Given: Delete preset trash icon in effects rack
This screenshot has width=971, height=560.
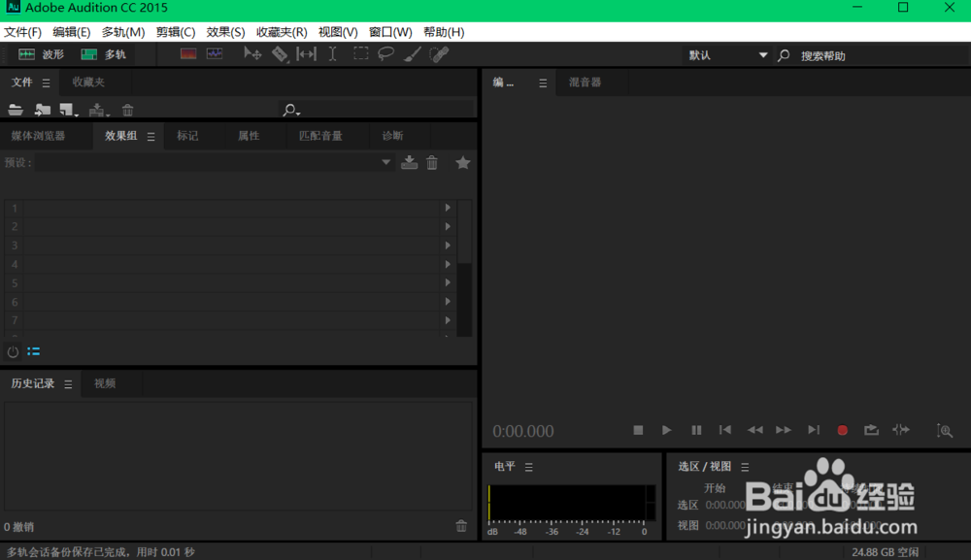Looking at the screenshot, I should tap(432, 162).
